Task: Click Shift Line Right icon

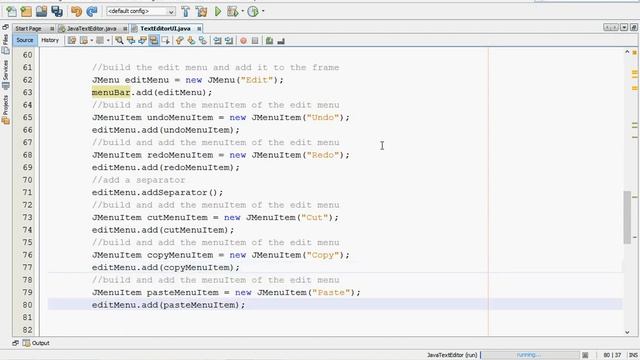Action: (229, 40)
